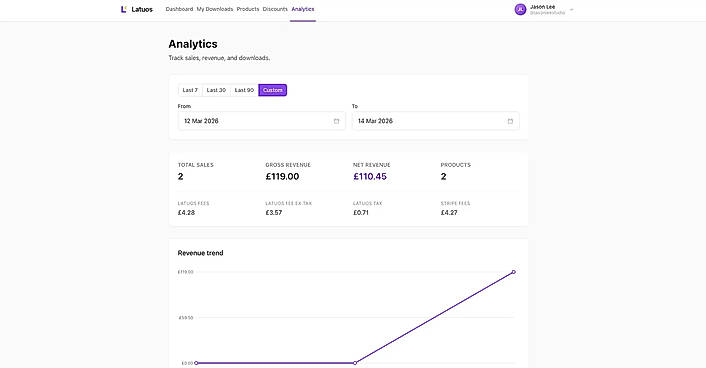The height and width of the screenshot is (368, 706).
Task: Switch to the Products tab
Action: [x=248, y=9]
